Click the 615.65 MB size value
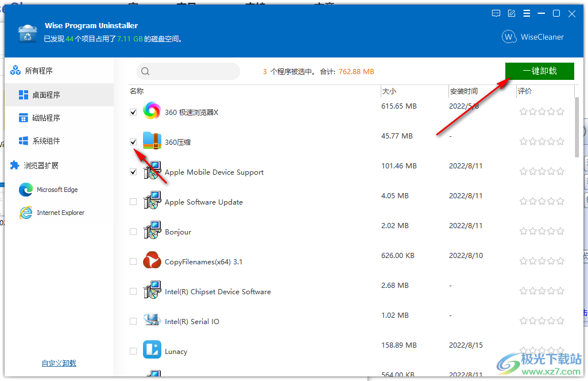Viewport: 588px width, 381px height. coord(399,106)
